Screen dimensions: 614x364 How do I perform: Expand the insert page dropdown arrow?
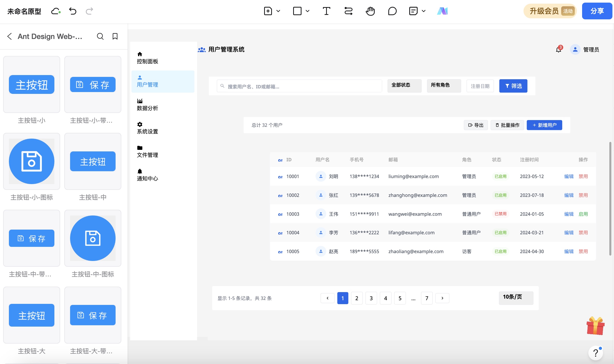click(x=278, y=11)
